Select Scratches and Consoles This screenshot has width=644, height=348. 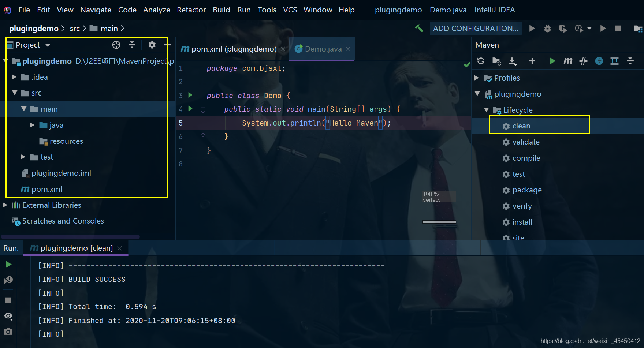63,221
